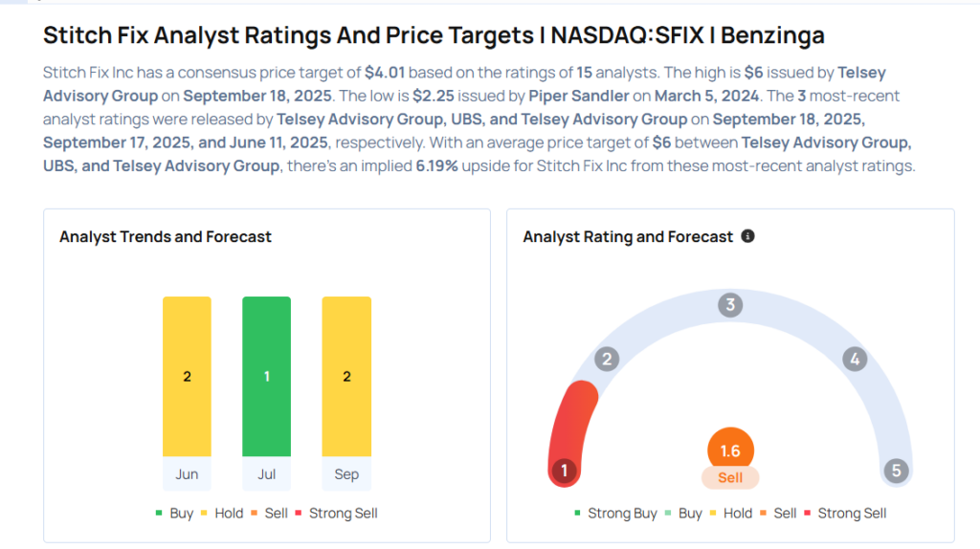Click gauge marker number 4

[855, 360]
